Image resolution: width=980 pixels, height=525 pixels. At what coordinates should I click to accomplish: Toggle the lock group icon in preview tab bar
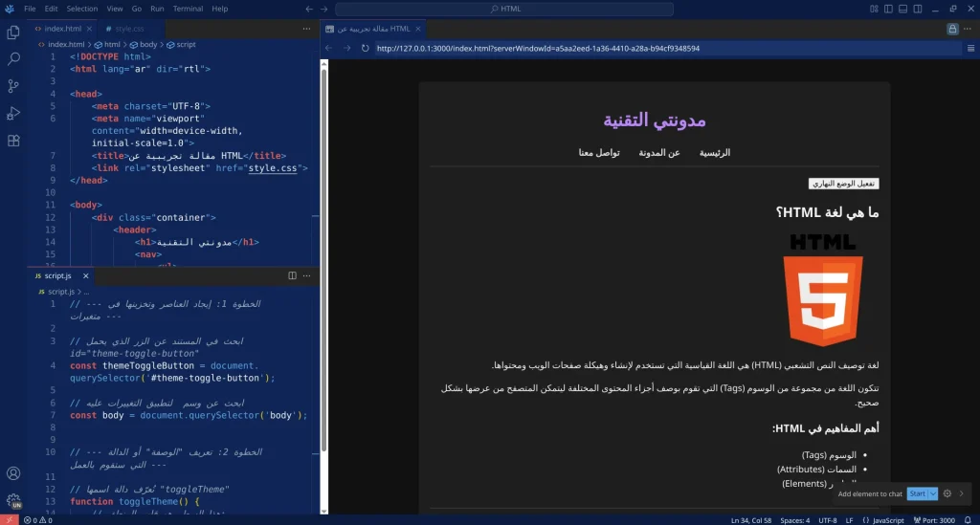952,29
